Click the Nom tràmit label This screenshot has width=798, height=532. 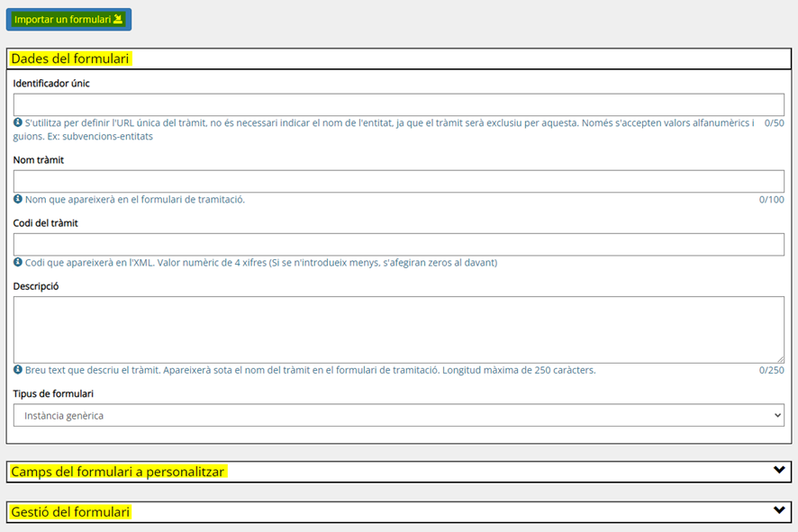[39, 160]
